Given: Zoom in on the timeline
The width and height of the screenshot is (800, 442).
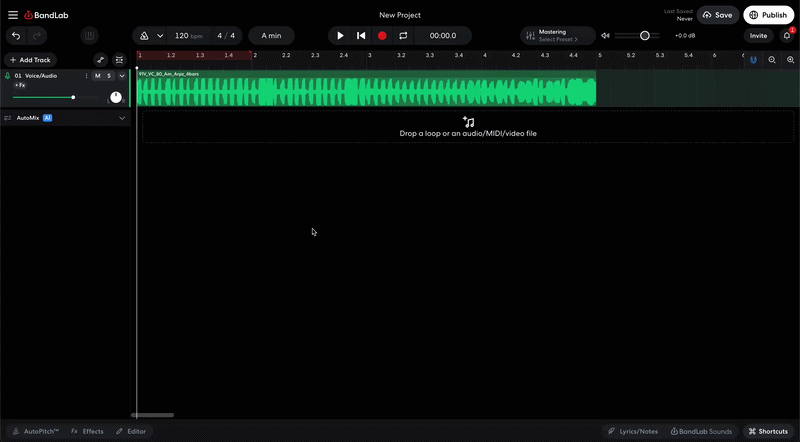Looking at the screenshot, I should coord(790,60).
